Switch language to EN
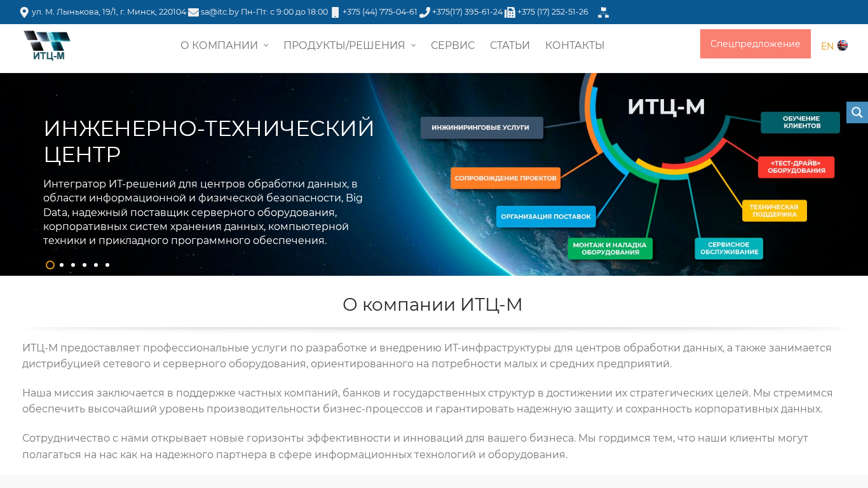 (827, 46)
